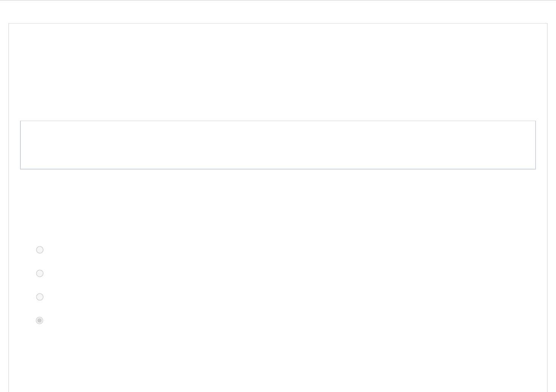Select radio button directly below the top one

[40, 273]
